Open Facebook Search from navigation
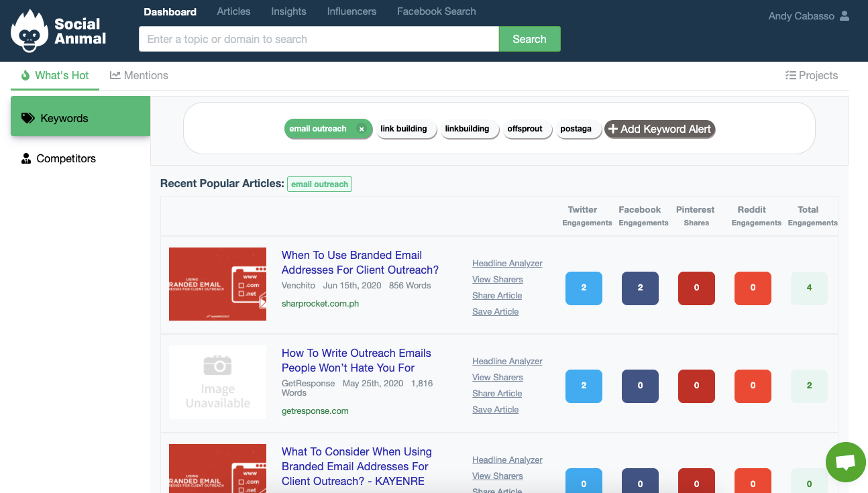Image resolution: width=868 pixels, height=493 pixels. tap(437, 11)
